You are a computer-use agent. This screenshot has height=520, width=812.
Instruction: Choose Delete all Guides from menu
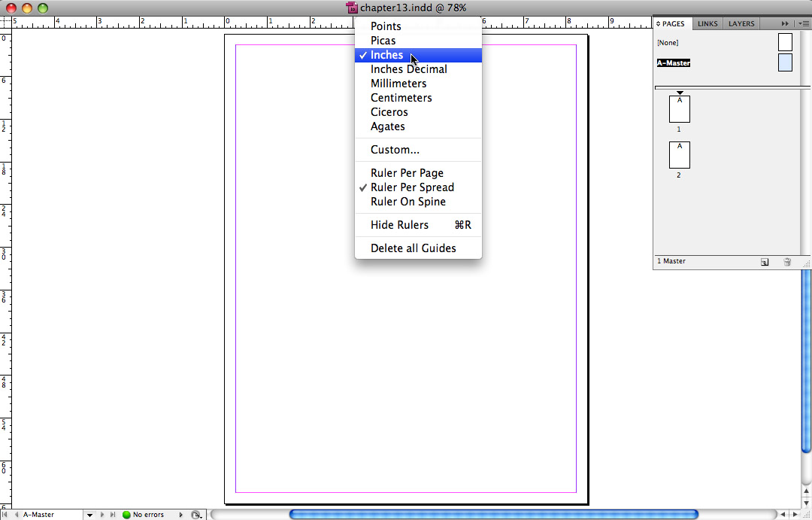tap(413, 248)
